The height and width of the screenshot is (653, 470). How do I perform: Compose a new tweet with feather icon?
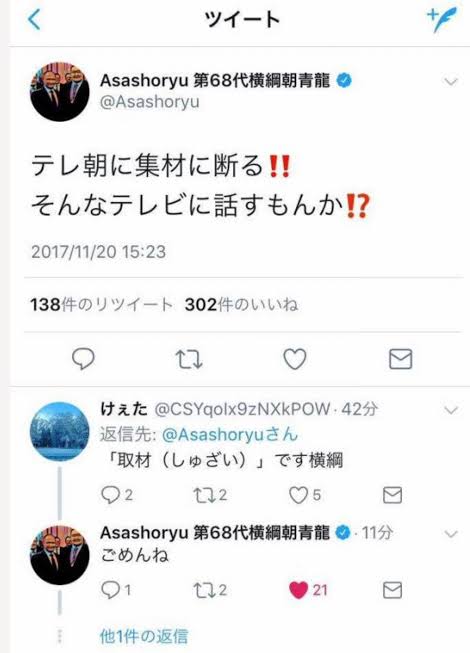click(442, 19)
